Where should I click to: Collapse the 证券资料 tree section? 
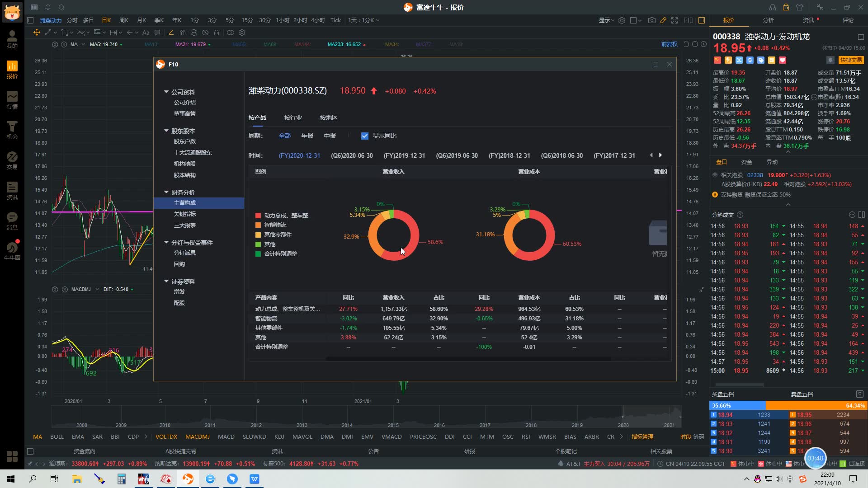[166, 281]
